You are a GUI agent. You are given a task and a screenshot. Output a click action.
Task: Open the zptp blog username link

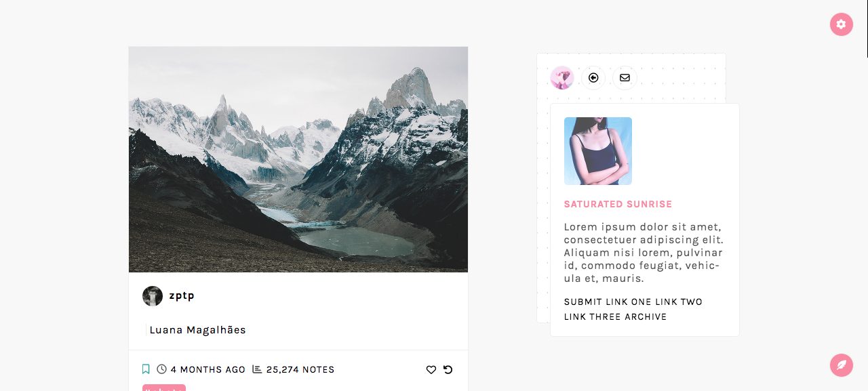coord(182,295)
